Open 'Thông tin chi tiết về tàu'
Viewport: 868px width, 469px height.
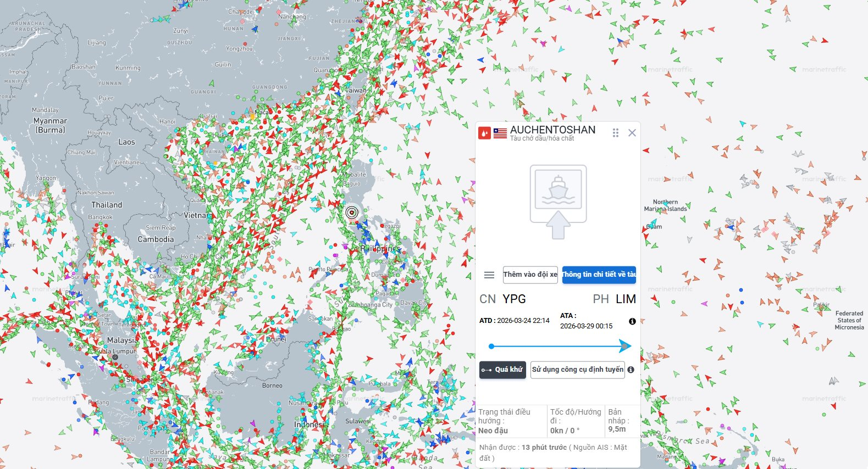[599, 275]
